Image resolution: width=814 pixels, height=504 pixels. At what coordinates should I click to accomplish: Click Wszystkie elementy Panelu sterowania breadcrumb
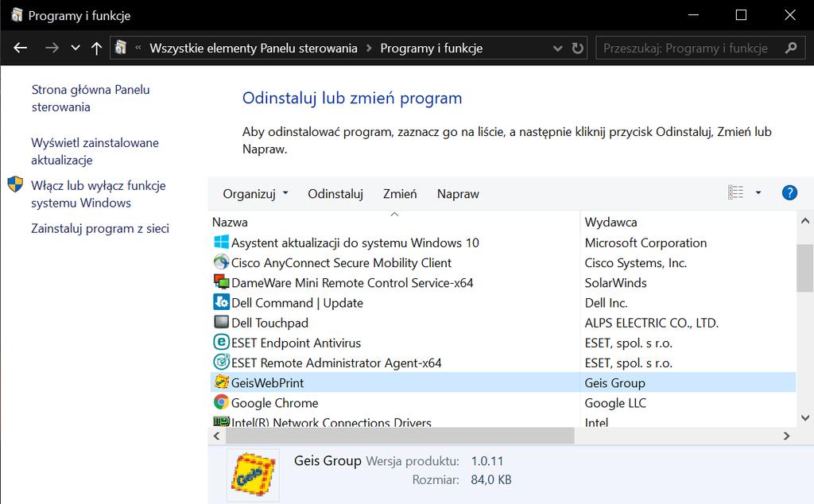(254, 48)
